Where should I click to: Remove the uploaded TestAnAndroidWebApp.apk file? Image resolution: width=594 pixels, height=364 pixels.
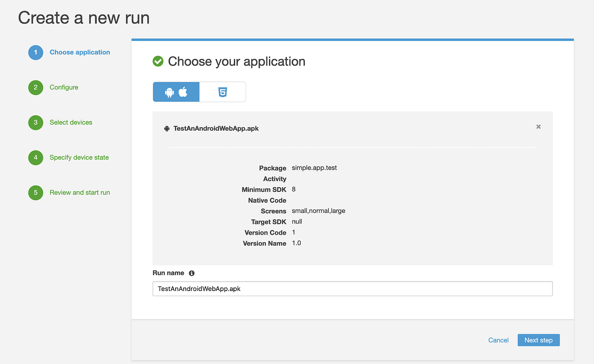pyautogui.click(x=538, y=126)
